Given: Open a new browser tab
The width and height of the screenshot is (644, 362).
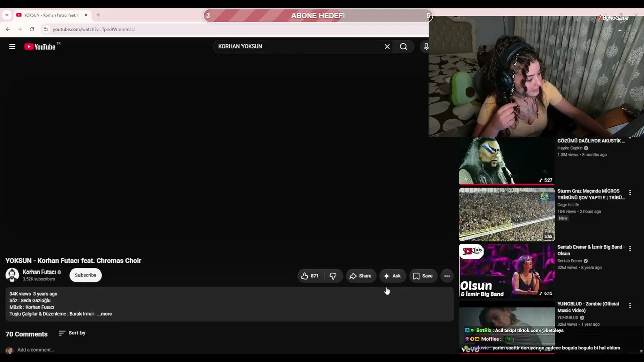Looking at the screenshot, I should (x=98, y=15).
